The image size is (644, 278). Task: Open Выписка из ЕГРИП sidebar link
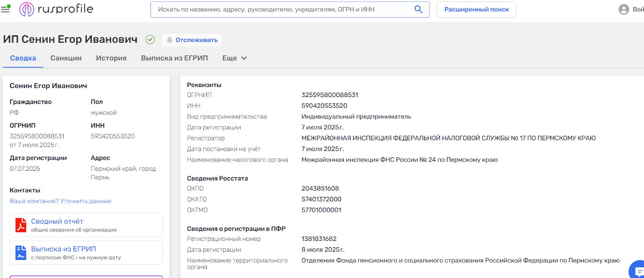click(x=64, y=249)
